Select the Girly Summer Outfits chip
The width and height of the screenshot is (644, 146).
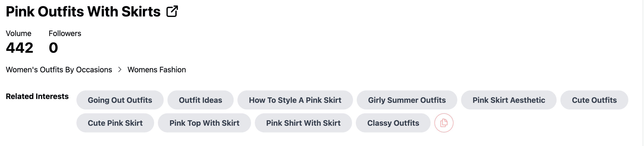[x=407, y=100]
